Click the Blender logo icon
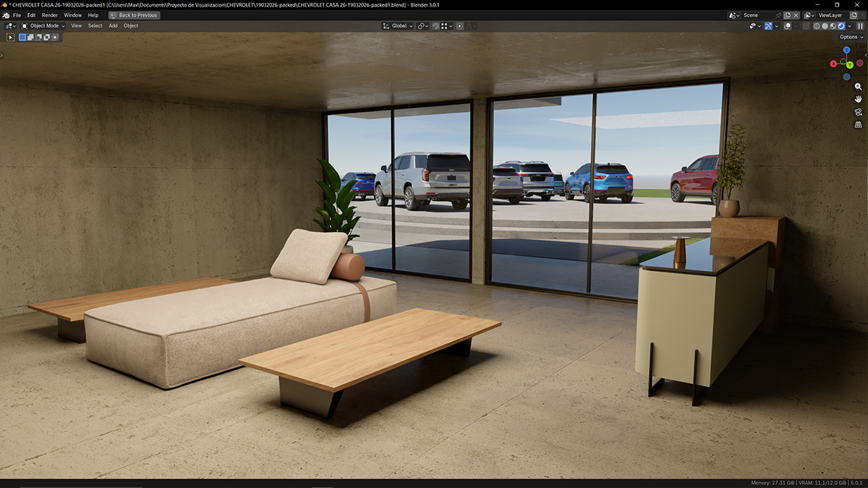This screenshot has width=868, height=488. [x=6, y=15]
